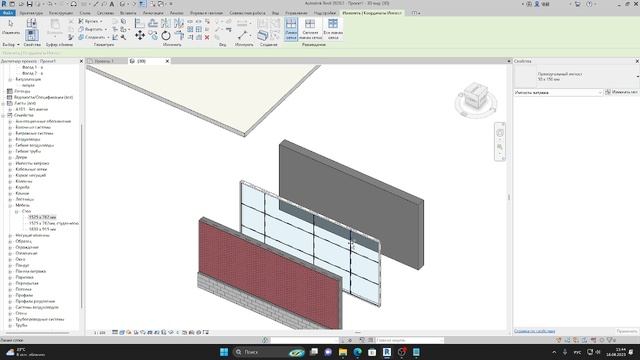Click the Align tool icon
The image size is (640, 360).
point(140,23)
